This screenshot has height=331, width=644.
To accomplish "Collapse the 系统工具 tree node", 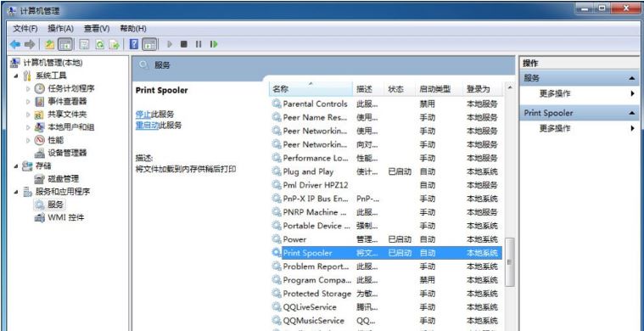I will point(15,76).
